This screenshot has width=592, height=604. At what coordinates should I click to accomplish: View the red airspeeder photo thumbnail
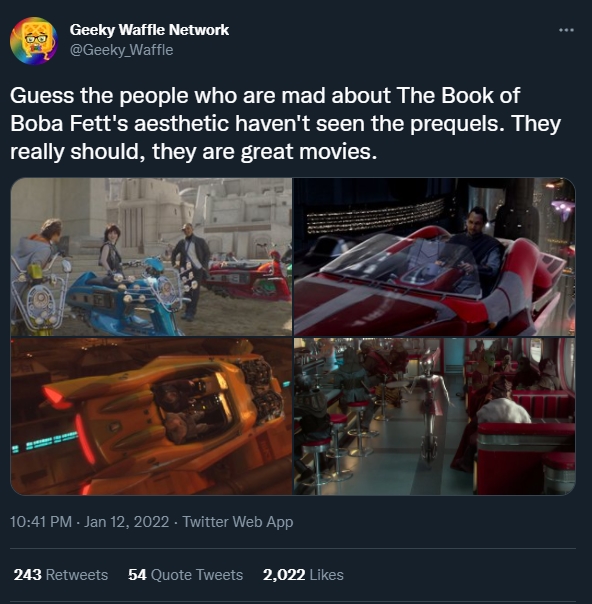[434, 257]
